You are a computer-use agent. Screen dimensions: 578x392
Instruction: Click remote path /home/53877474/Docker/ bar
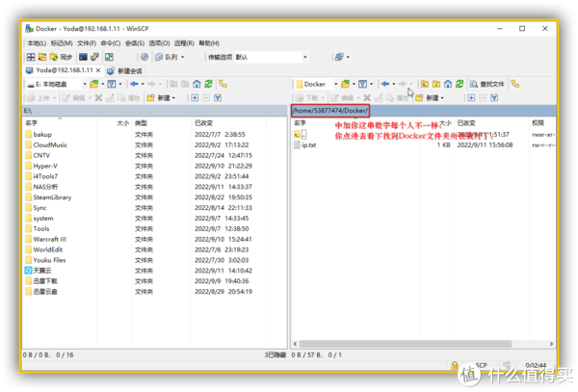(330, 110)
